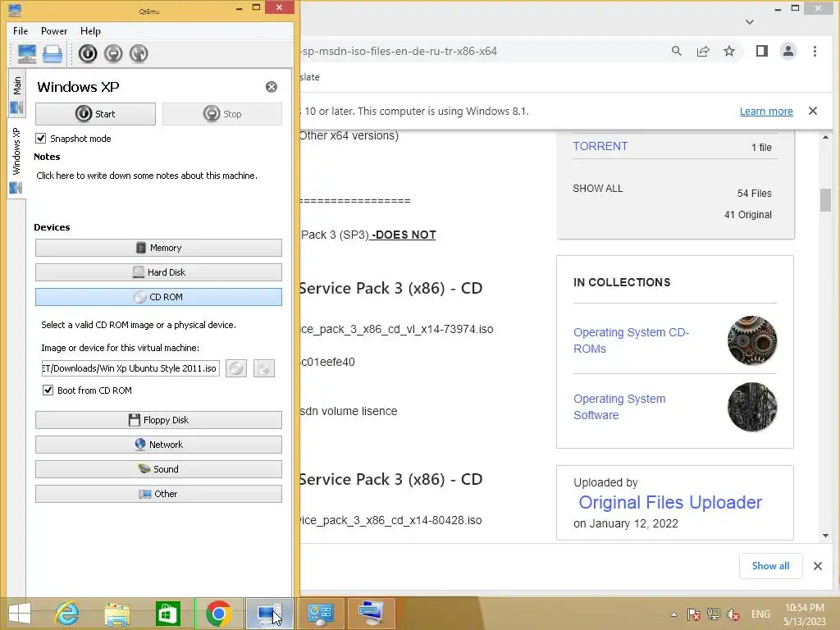Start the Windows XP virtual machine
Image resolution: width=840 pixels, height=630 pixels.
pos(95,114)
